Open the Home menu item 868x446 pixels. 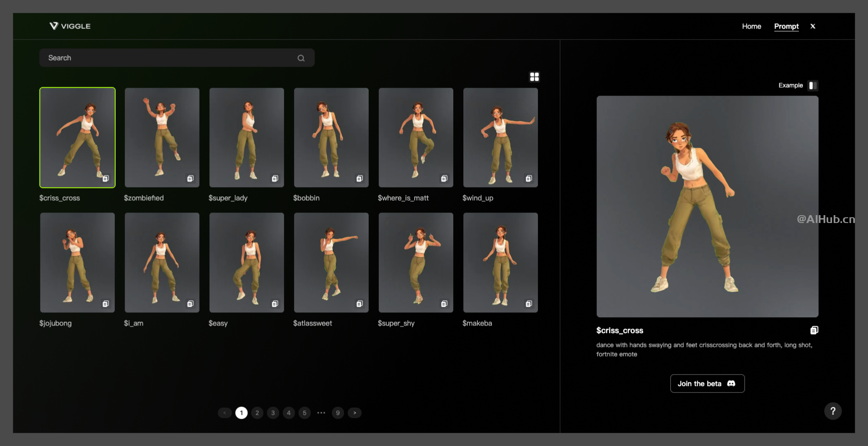pos(751,26)
